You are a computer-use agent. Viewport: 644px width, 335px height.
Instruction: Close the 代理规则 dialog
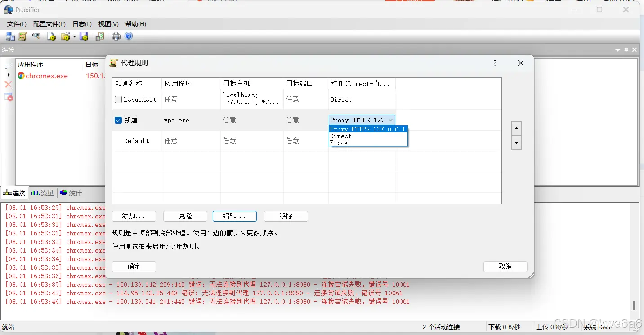(521, 63)
